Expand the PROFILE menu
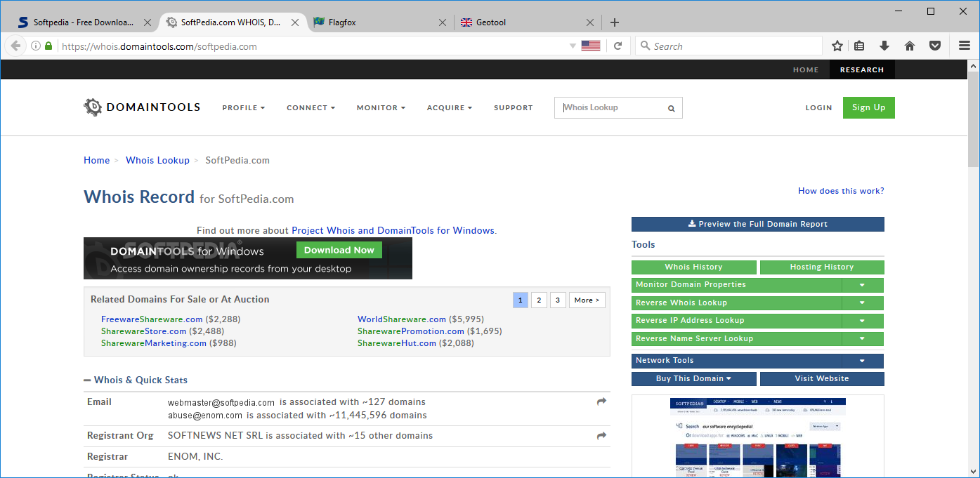 coord(244,107)
